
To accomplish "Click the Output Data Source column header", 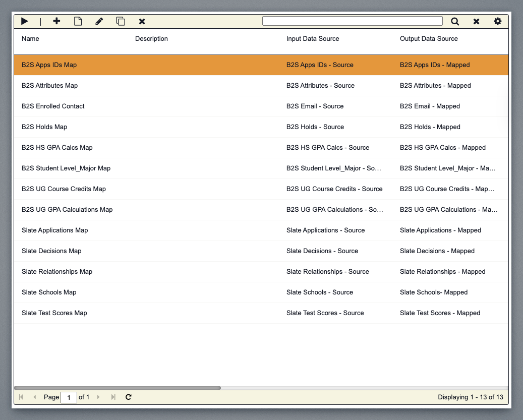I will point(429,39).
